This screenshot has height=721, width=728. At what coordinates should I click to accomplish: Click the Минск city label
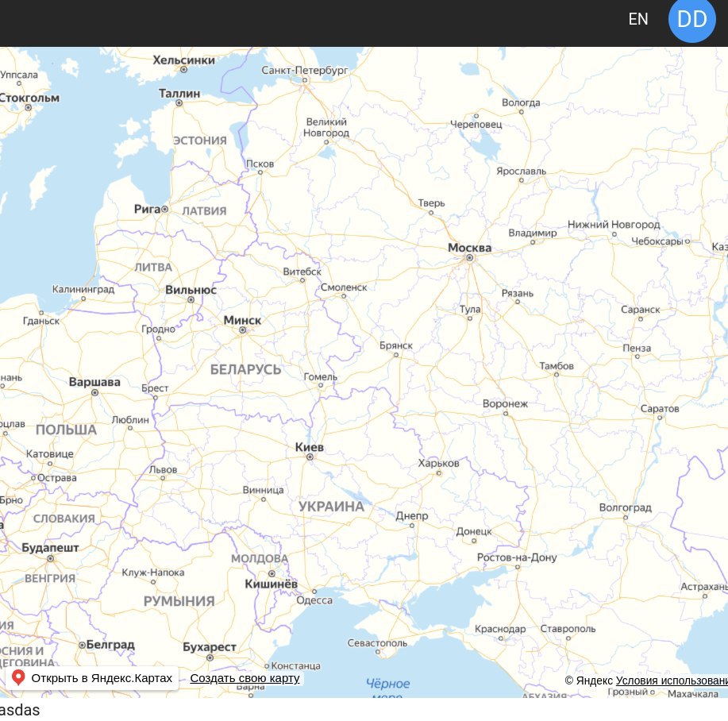tap(242, 320)
